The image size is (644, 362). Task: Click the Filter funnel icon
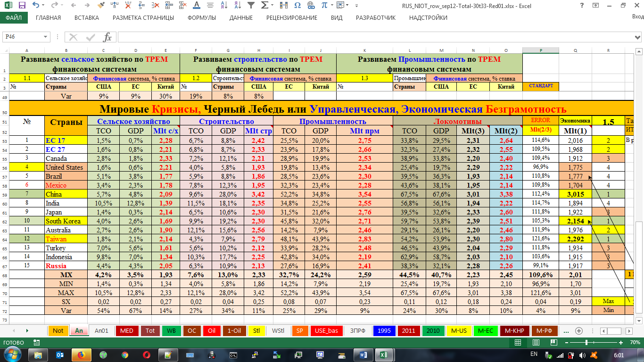pos(251,6)
